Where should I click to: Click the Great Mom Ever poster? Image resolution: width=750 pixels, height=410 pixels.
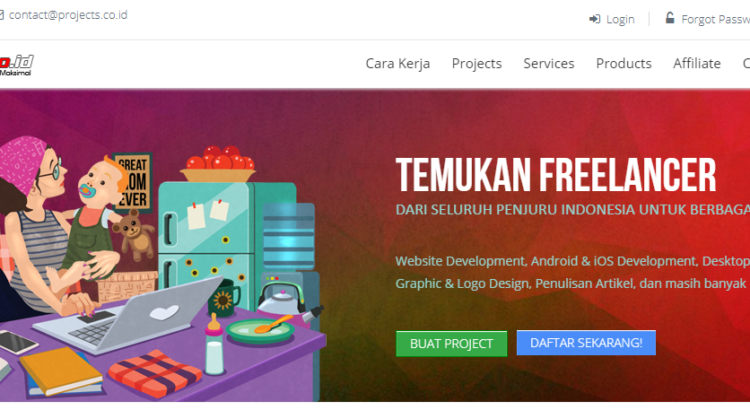click(x=134, y=182)
